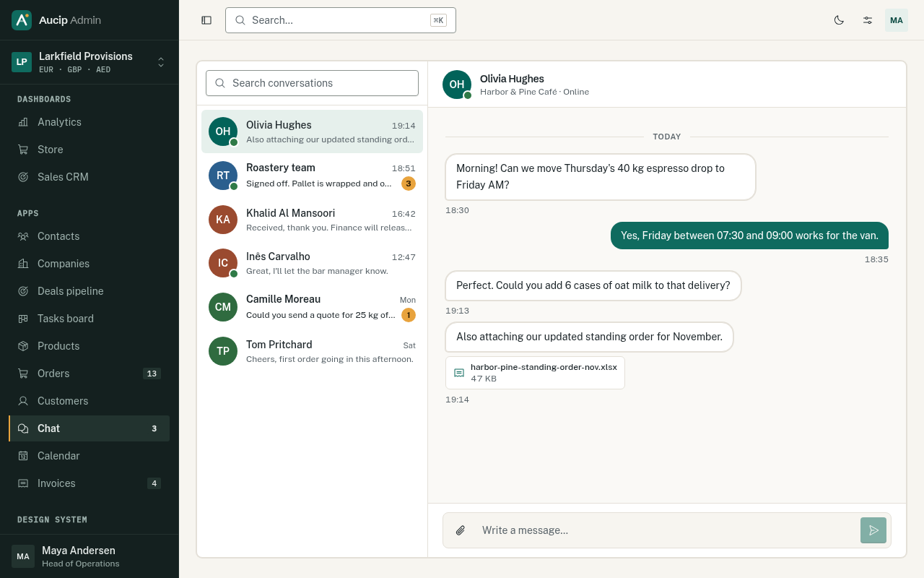Viewport: 924px width, 578px height.
Task: Click the oat milk message bubble
Action: (593, 285)
